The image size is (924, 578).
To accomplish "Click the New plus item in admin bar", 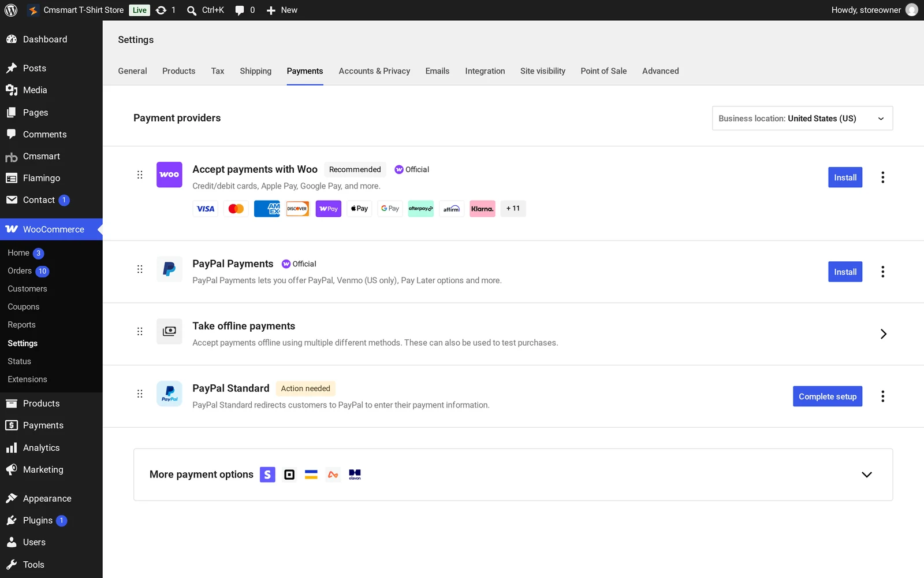I will pyautogui.click(x=282, y=10).
